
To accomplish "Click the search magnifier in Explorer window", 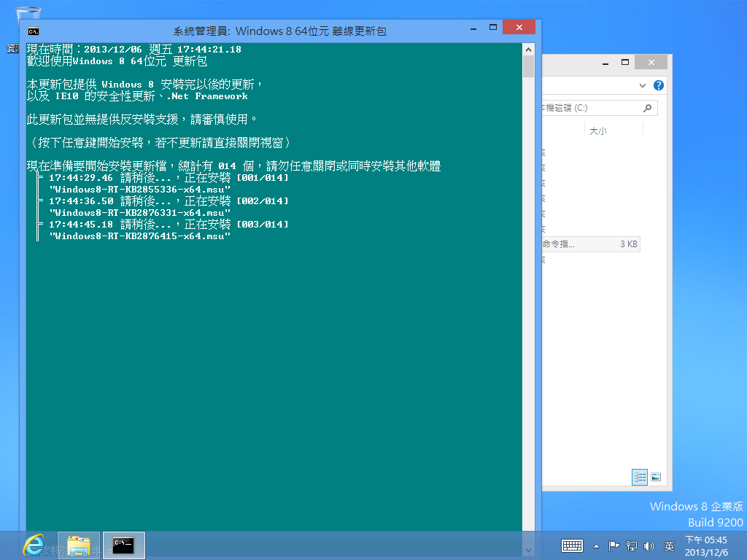I will [x=648, y=108].
